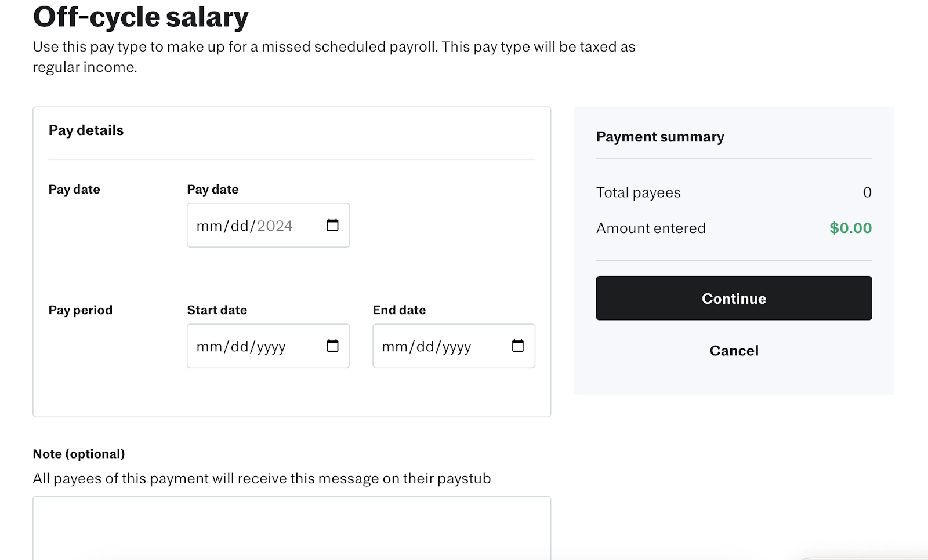Click the Start date field label
Viewport: 928px width, 560px height.
point(217,310)
